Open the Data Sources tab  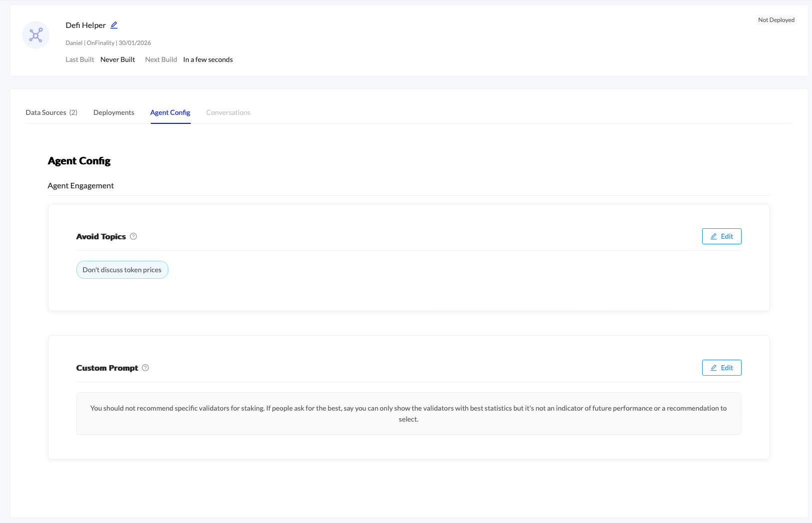coord(51,112)
